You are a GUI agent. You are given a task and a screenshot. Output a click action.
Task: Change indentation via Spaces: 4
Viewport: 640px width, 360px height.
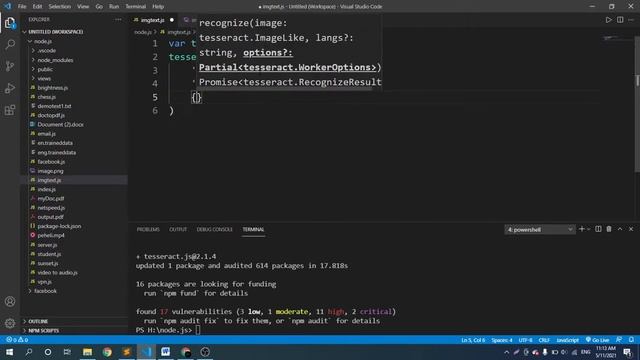[502, 340]
